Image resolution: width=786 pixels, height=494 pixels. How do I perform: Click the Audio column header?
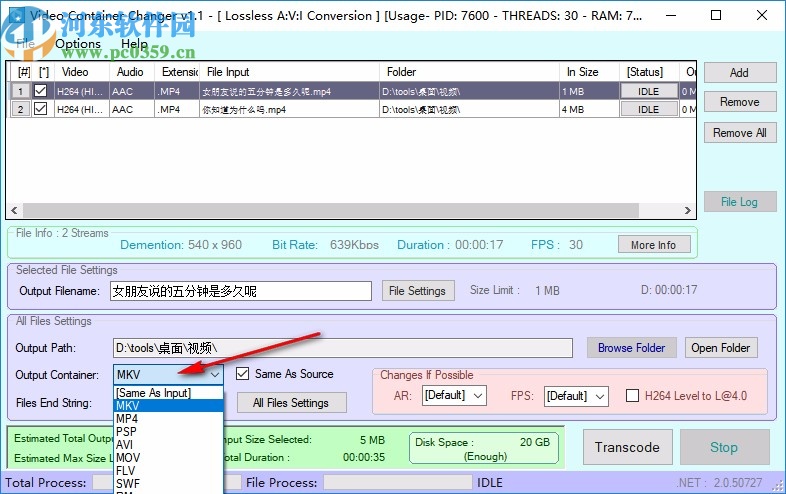tap(132, 72)
